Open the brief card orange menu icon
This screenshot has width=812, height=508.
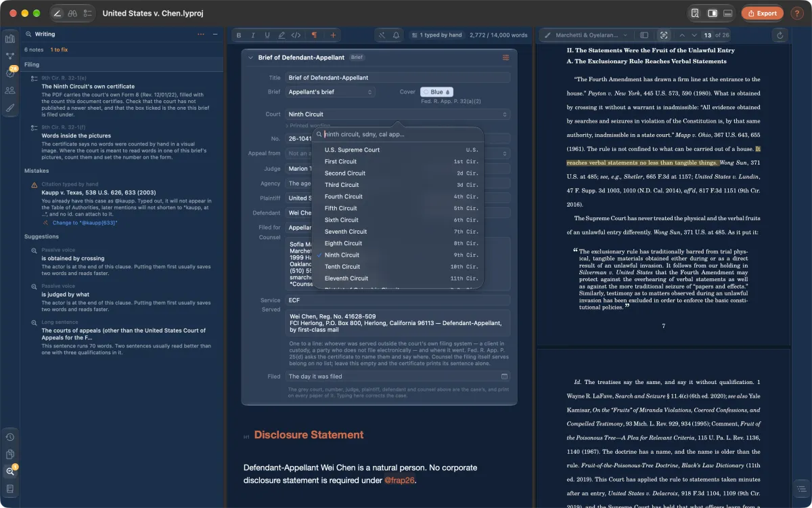point(505,58)
